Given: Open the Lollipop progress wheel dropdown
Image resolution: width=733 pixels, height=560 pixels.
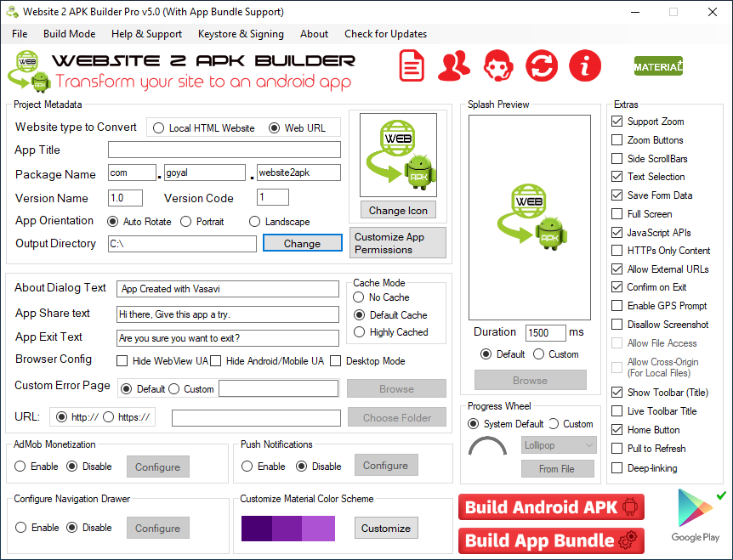Looking at the screenshot, I should (559, 445).
